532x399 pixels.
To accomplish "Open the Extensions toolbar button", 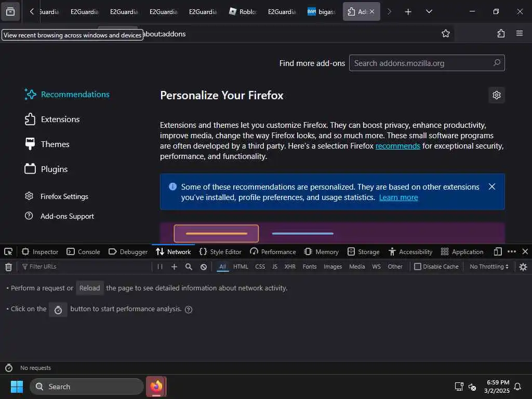I will 501,33.
